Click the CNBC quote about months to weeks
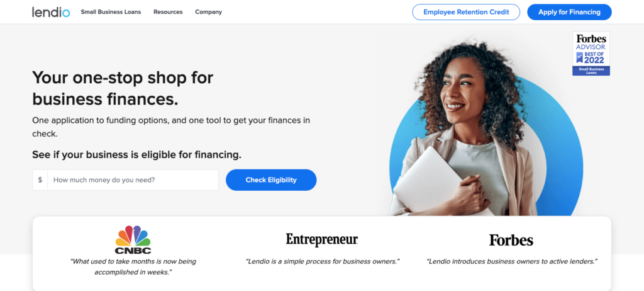Image resolution: width=644 pixels, height=291 pixels. [x=133, y=266]
